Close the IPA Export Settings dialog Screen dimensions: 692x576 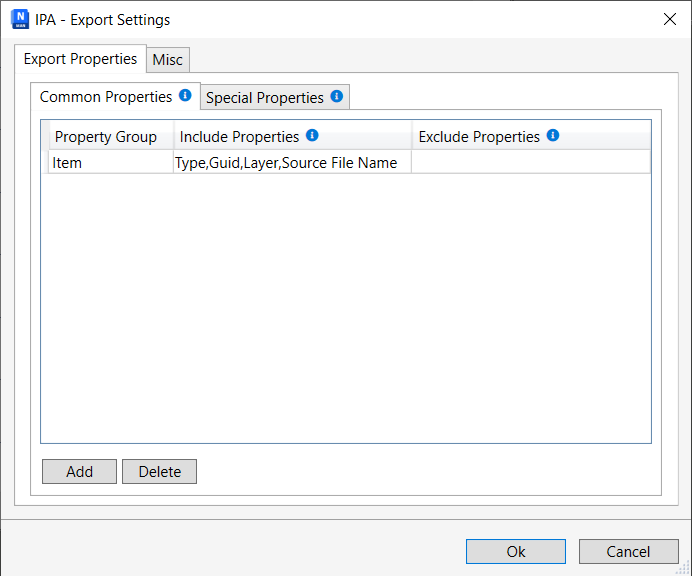point(669,19)
